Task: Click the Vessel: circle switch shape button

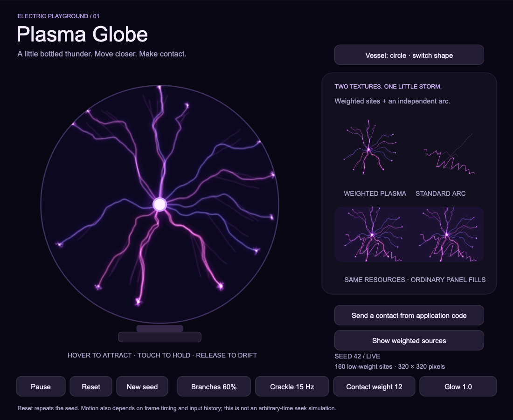Action: (x=409, y=55)
